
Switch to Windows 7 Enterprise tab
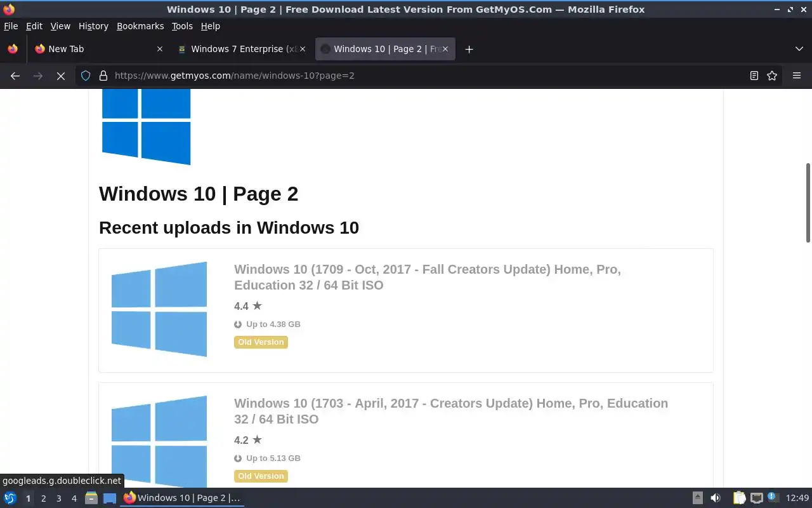(x=242, y=49)
